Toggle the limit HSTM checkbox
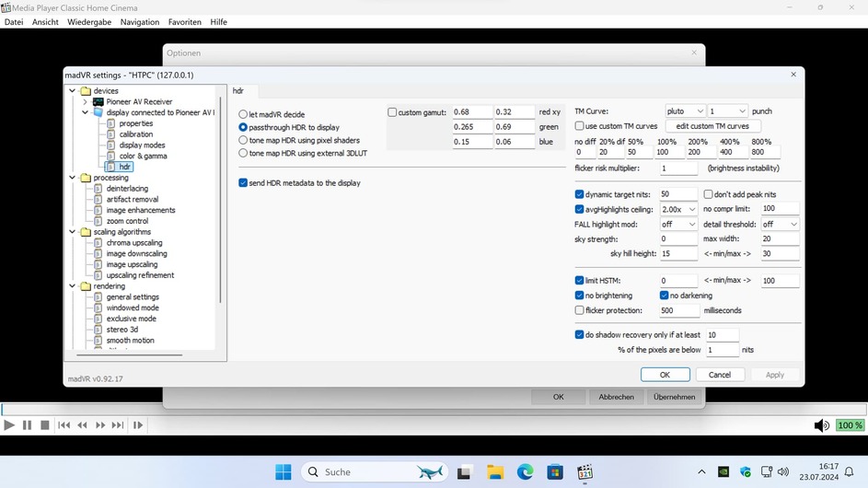 pos(579,280)
